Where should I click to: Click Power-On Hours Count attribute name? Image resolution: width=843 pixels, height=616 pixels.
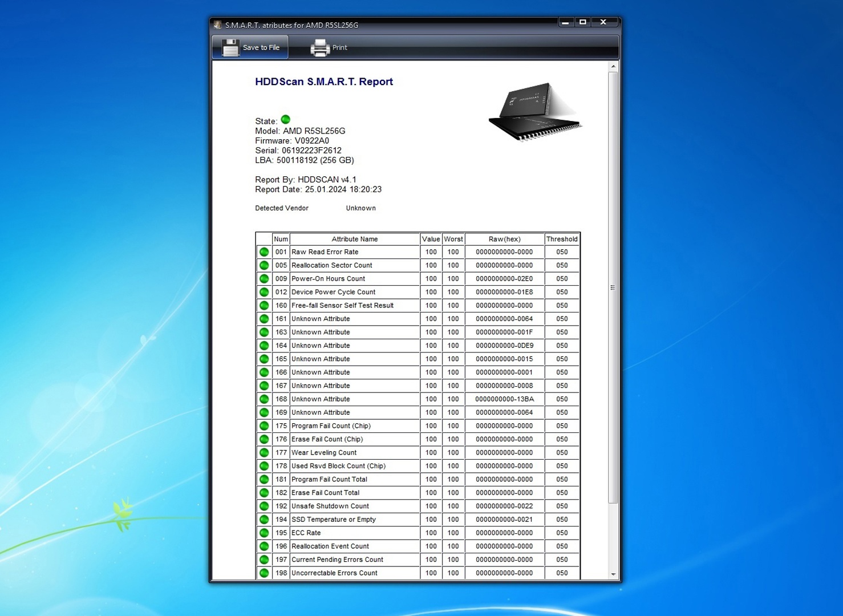point(329,279)
